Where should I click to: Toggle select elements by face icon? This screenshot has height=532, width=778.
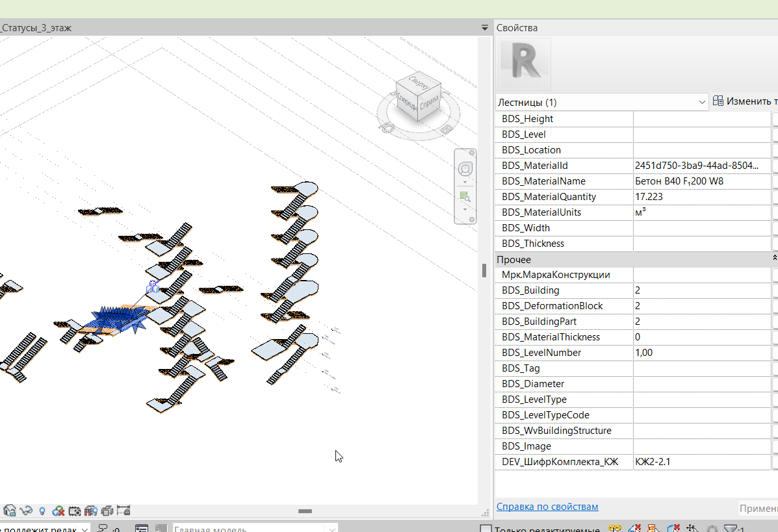tap(673, 529)
